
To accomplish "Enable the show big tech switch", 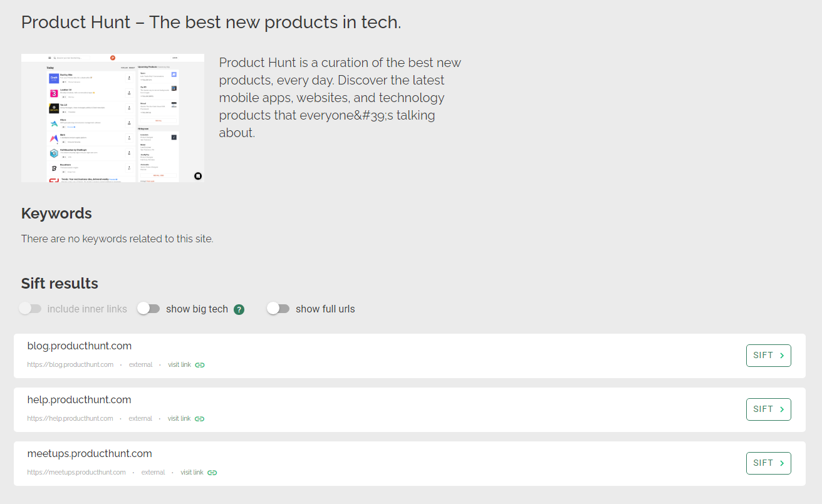I will (x=148, y=309).
